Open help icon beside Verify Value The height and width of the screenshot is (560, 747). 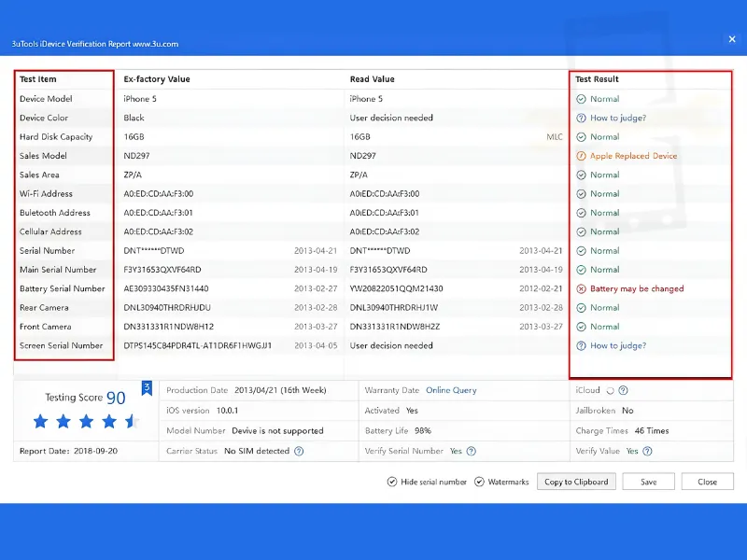pyautogui.click(x=647, y=451)
